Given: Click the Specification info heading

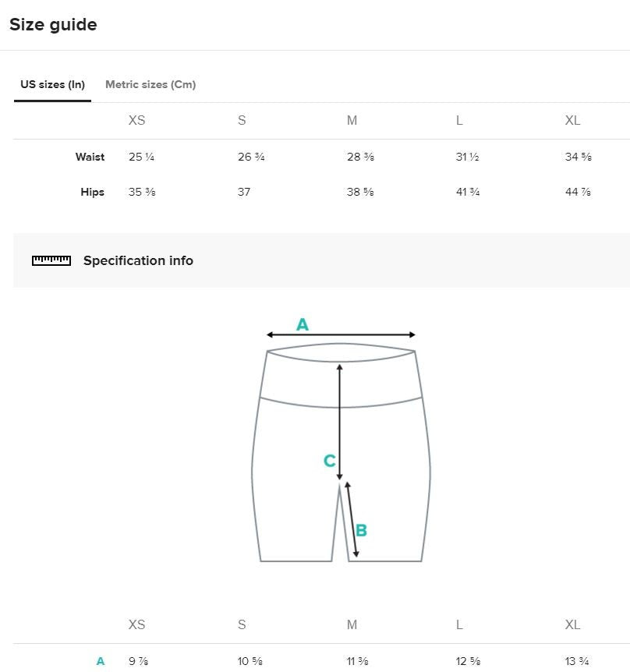Looking at the screenshot, I should [138, 260].
